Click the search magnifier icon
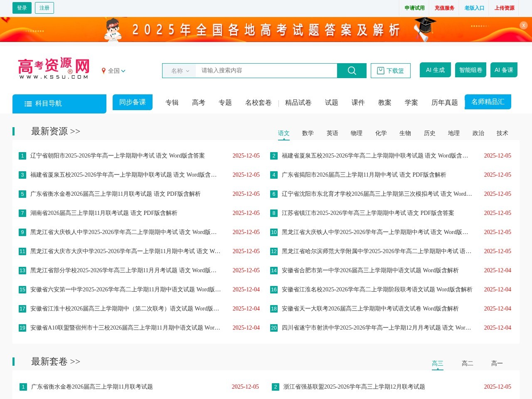The height and width of the screenshot is (399, 532). tap(352, 70)
